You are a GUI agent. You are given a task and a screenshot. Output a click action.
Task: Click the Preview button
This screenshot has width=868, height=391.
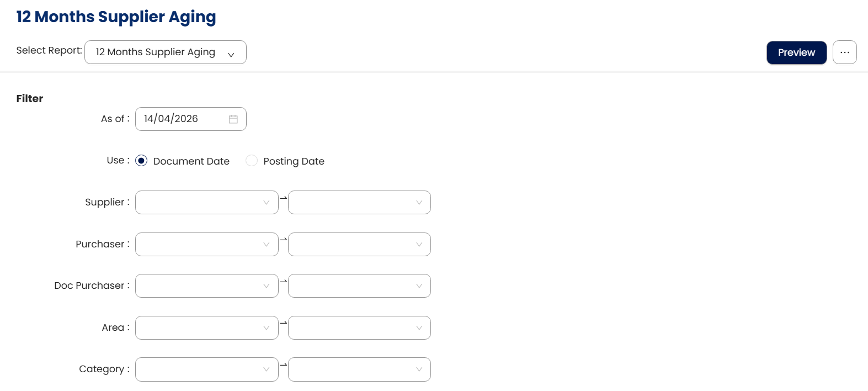point(796,52)
